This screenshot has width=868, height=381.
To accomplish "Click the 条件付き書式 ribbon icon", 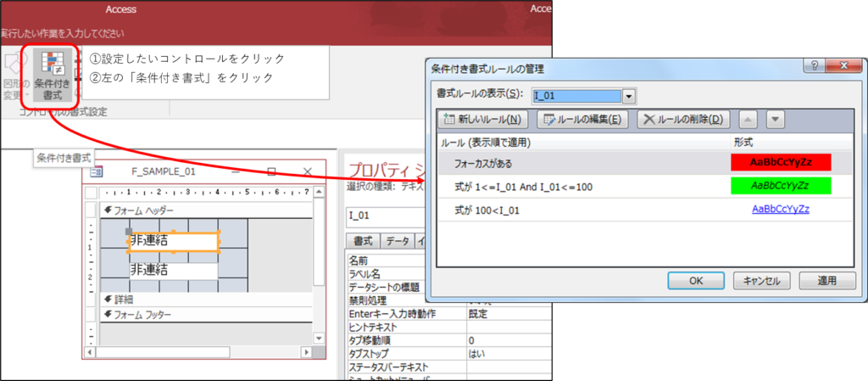I will [53, 74].
